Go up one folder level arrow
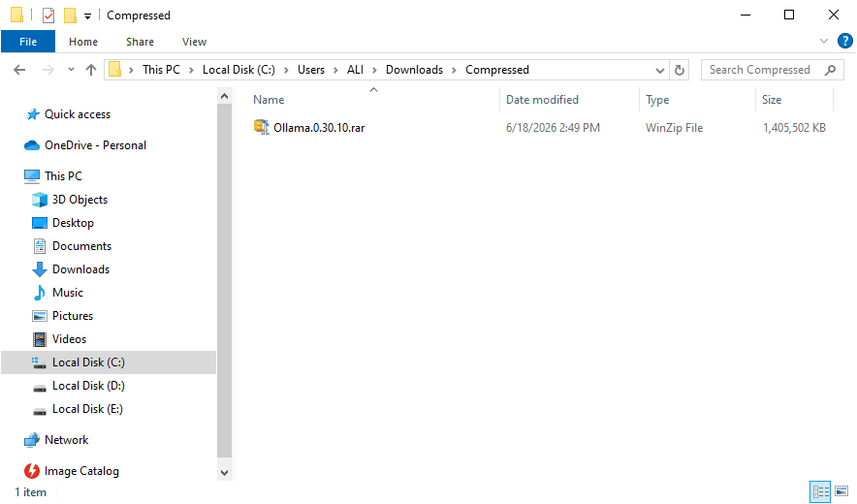 (x=91, y=70)
